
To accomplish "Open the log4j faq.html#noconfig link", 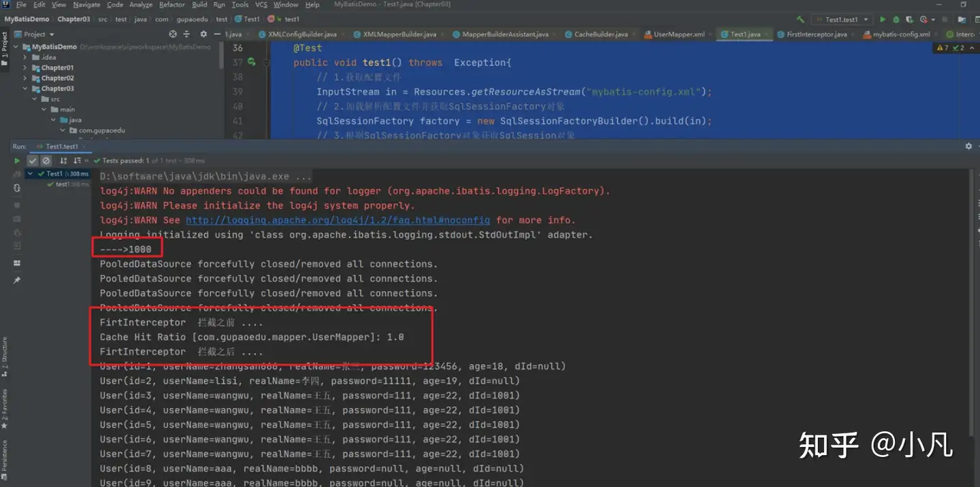I will coord(338,220).
